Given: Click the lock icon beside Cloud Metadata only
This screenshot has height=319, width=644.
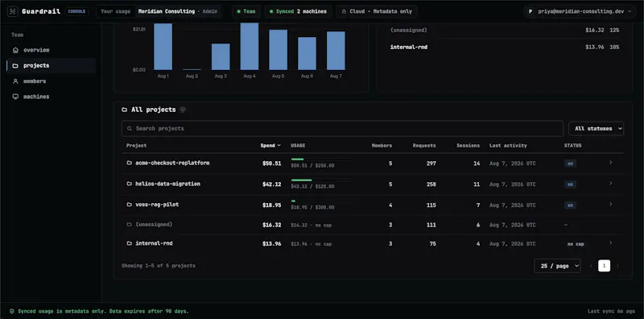Looking at the screenshot, I should (344, 11).
